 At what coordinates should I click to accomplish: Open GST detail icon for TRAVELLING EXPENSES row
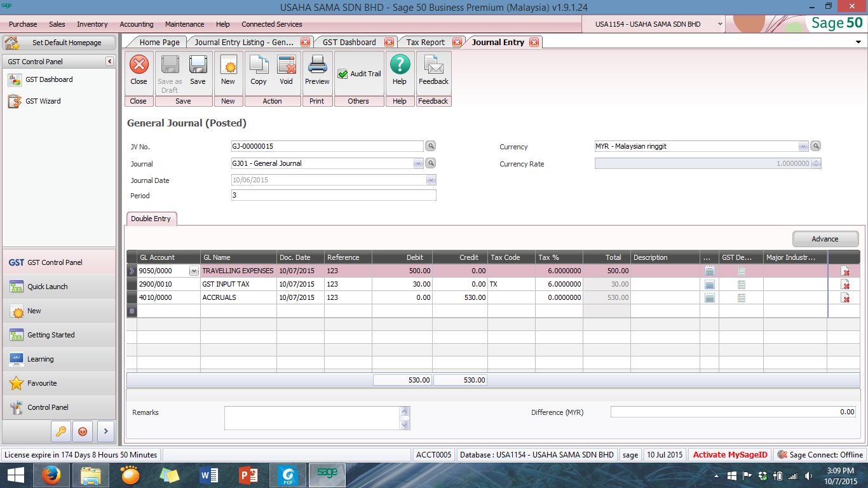coord(742,271)
